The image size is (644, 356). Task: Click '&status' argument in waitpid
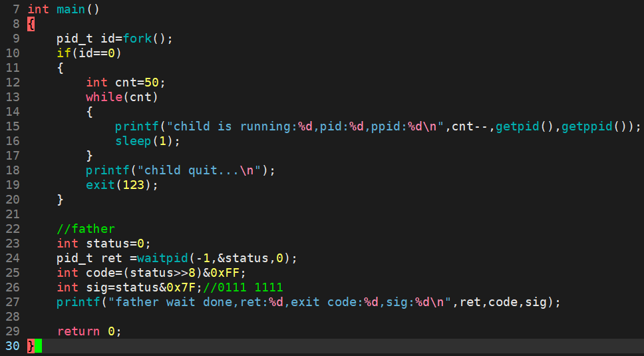[243, 258]
